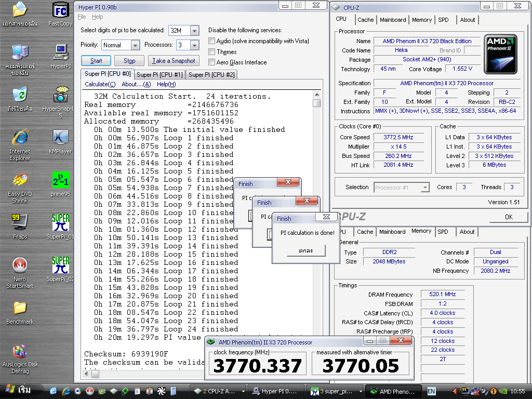This screenshot has width=532, height=399.
Task: Switch to SPD tab in top CPU-Z
Action: tap(443, 20)
